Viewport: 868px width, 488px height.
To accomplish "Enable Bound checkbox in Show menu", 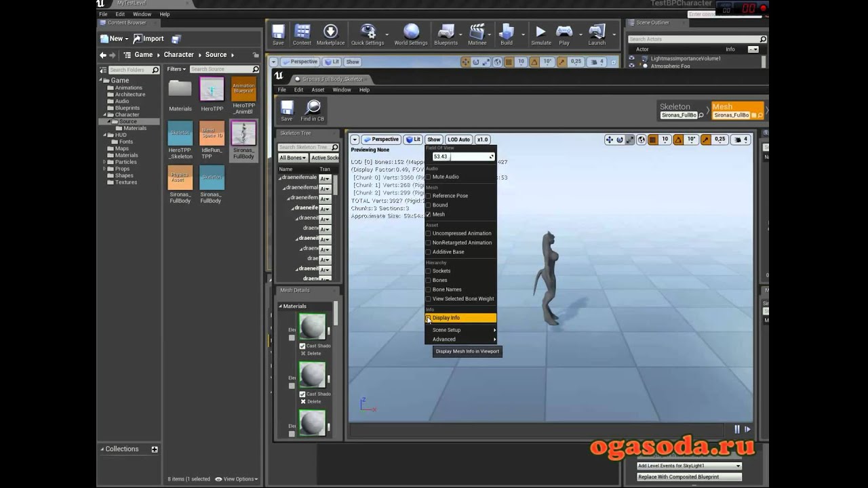I will [428, 205].
